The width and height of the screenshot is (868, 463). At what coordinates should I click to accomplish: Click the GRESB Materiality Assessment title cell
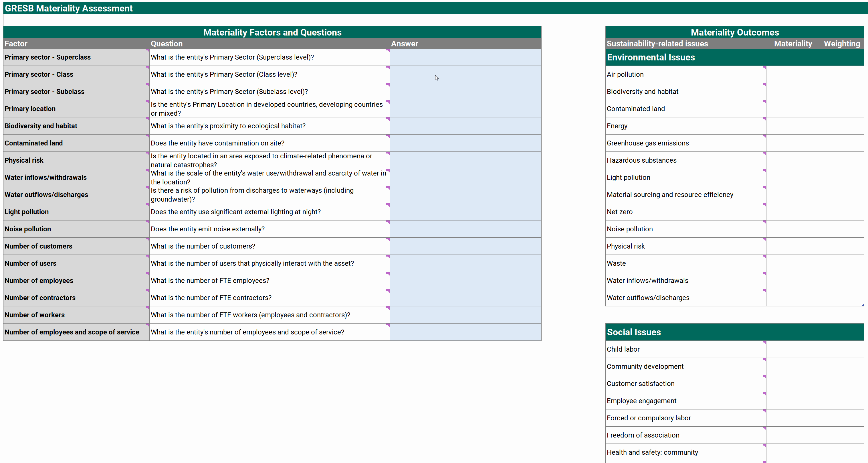pos(69,8)
